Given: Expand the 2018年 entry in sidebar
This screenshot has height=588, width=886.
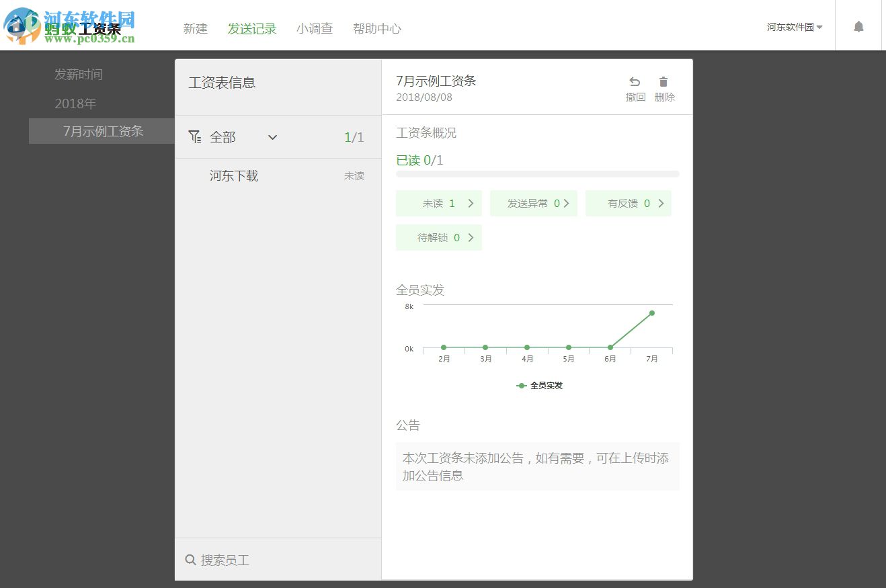Looking at the screenshot, I should pos(76,103).
